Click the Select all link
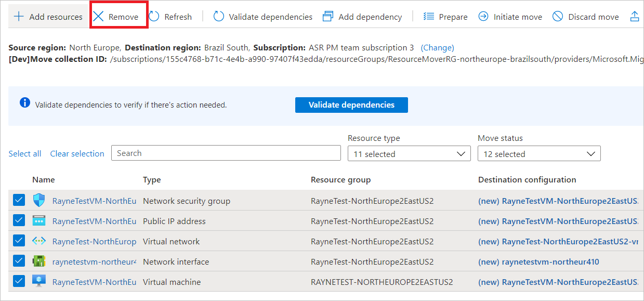This screenshot has height=301, width=644. point(25,154)
